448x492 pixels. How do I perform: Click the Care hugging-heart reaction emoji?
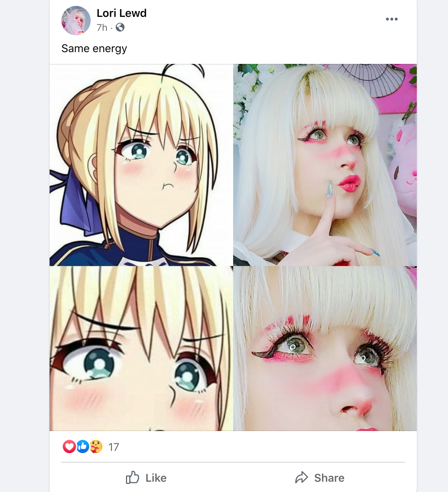click(96, 446)
